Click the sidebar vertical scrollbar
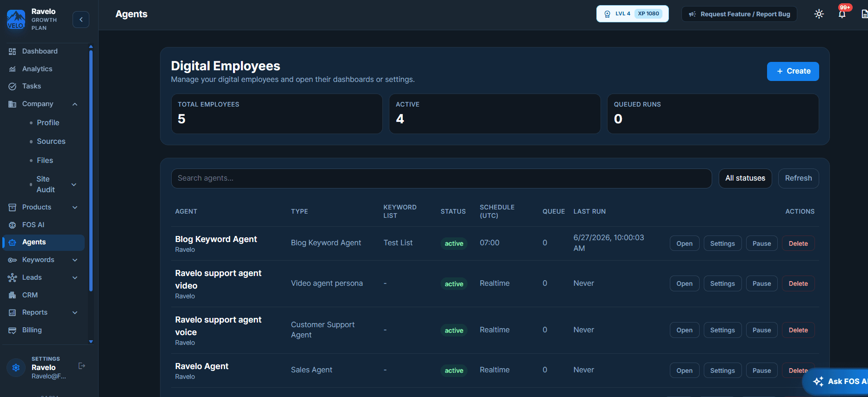 [x=91, y=170]
